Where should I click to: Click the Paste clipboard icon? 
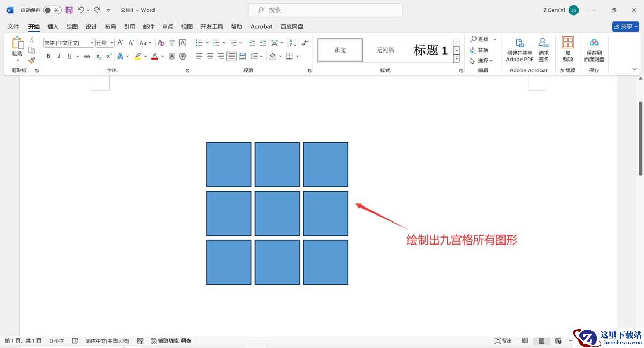[x=17, y=43]
